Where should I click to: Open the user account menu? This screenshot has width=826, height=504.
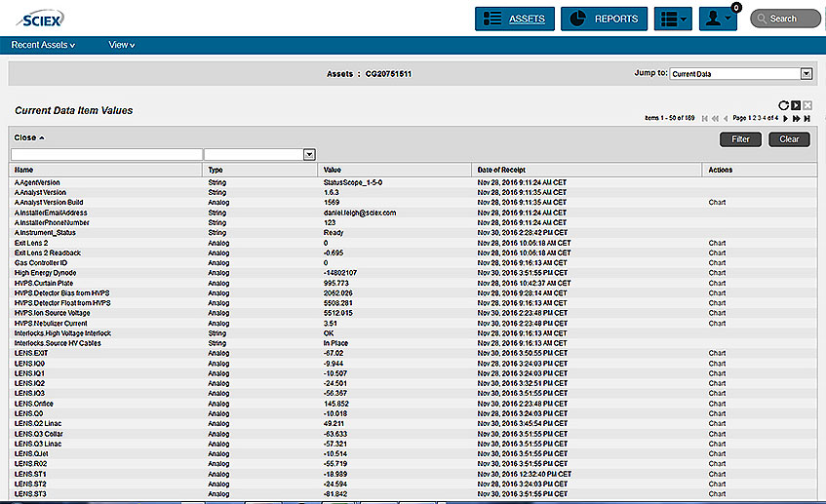(x=718, y=19)
